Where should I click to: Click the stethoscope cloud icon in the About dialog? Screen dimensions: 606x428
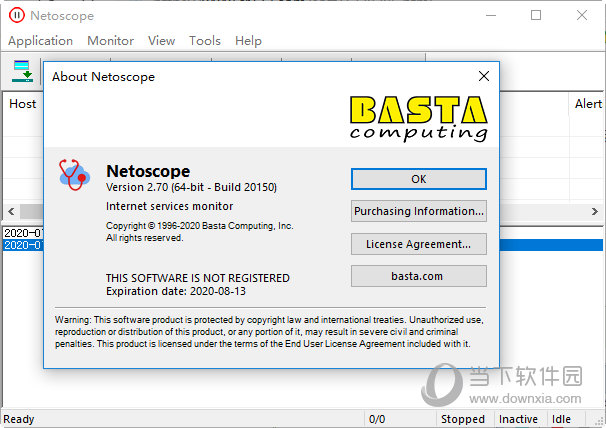(74, 175)
